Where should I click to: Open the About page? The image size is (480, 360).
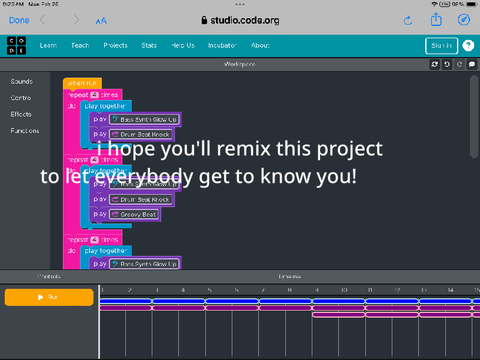(x=260, y=46)
